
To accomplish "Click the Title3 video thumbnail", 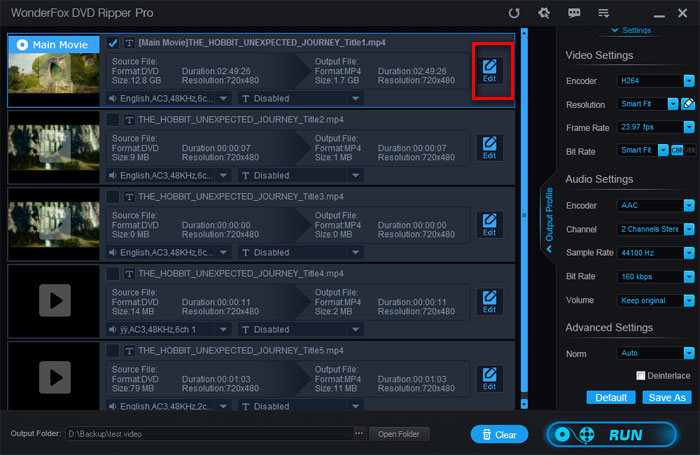I will [54, 224].
